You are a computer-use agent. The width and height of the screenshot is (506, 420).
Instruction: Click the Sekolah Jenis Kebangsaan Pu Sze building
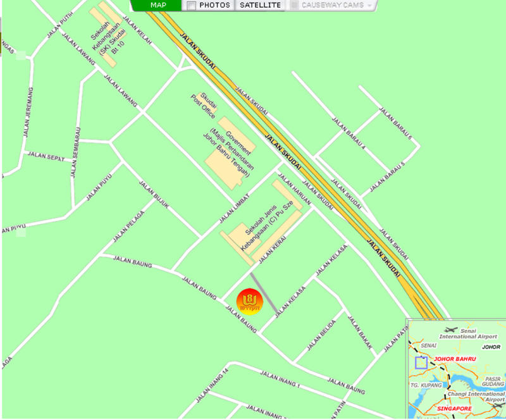261,223
